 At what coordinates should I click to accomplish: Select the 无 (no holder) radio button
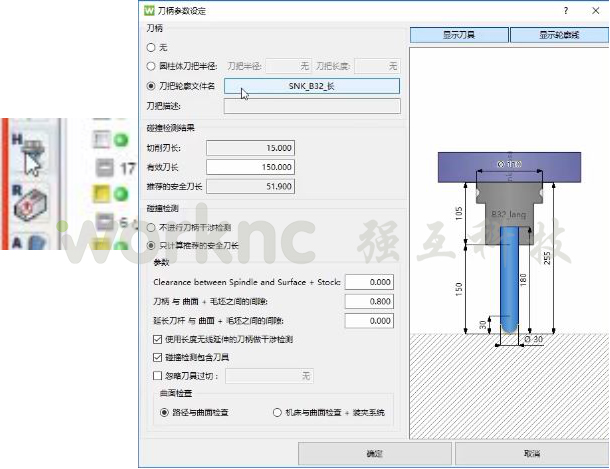click(151, 47)
